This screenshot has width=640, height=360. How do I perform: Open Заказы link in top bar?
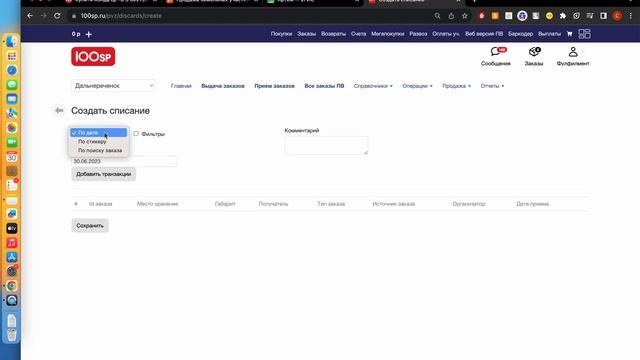point(307,34)
